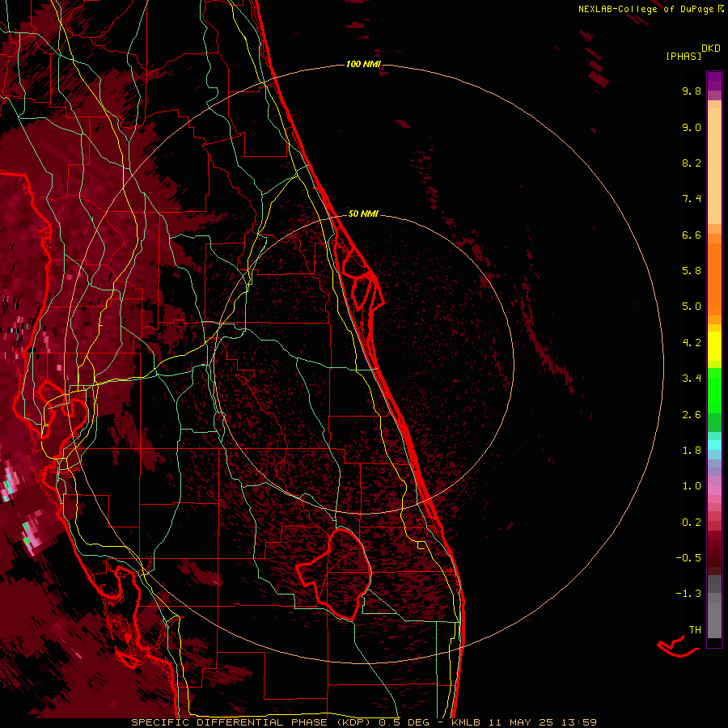Pick the yellow band on the color bar
The image size is (728, 728).
(714, 346)
